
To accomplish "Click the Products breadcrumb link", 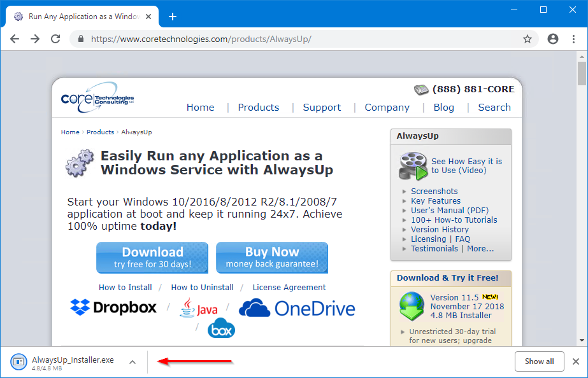I will (100, 132).
